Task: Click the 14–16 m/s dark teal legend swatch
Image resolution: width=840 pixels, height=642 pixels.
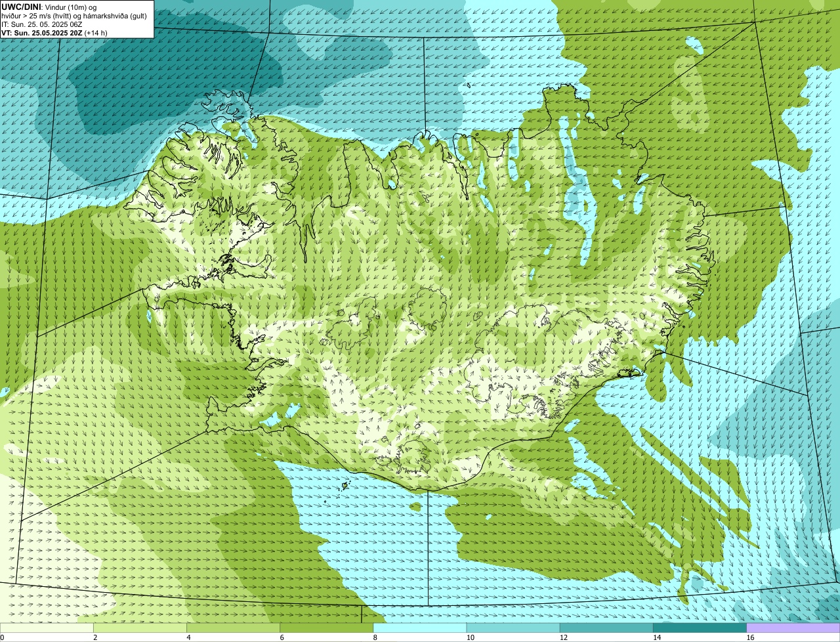Action: pos(700,628)
